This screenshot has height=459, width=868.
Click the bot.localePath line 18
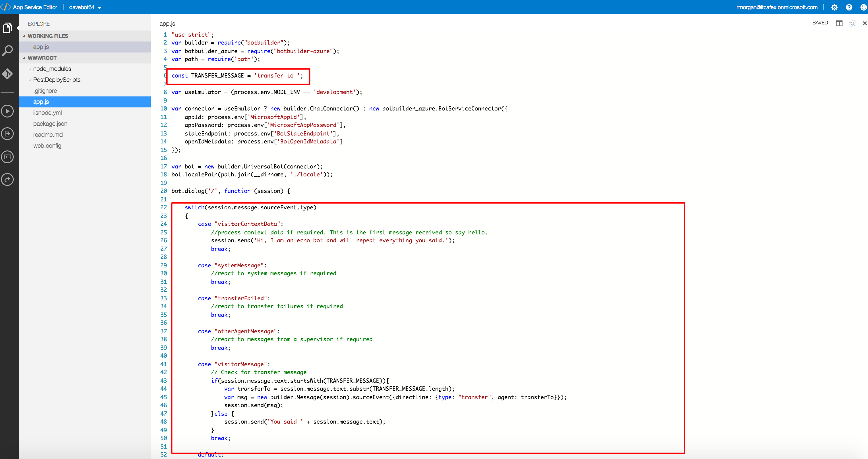[252, 174]
